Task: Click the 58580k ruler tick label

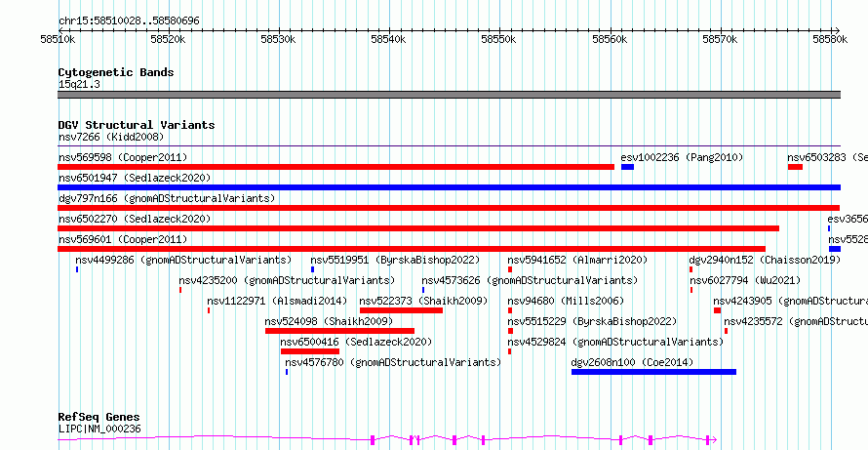Action: (830, 40)
